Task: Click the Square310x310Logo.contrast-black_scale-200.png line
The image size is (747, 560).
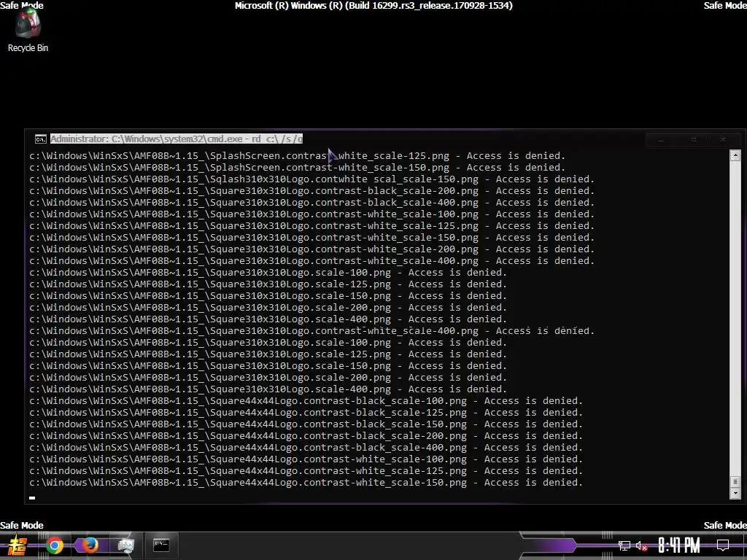Action: click(x=312, y=191)
